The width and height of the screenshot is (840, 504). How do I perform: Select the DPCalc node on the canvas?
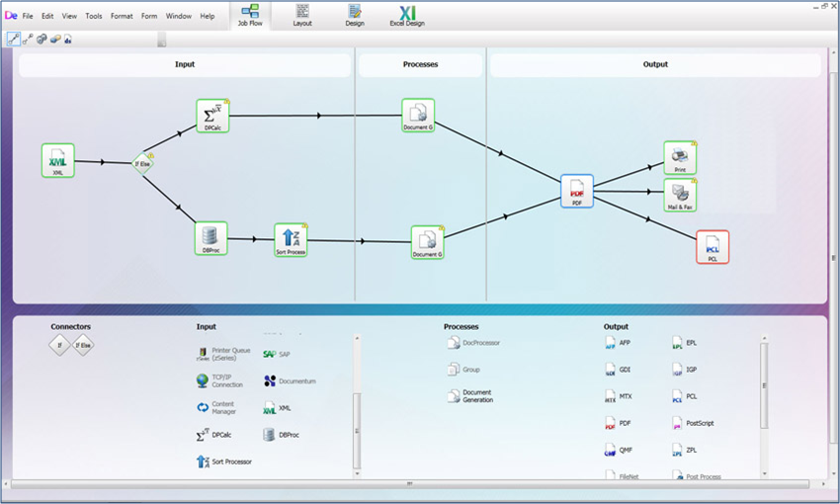click(212, 116)
